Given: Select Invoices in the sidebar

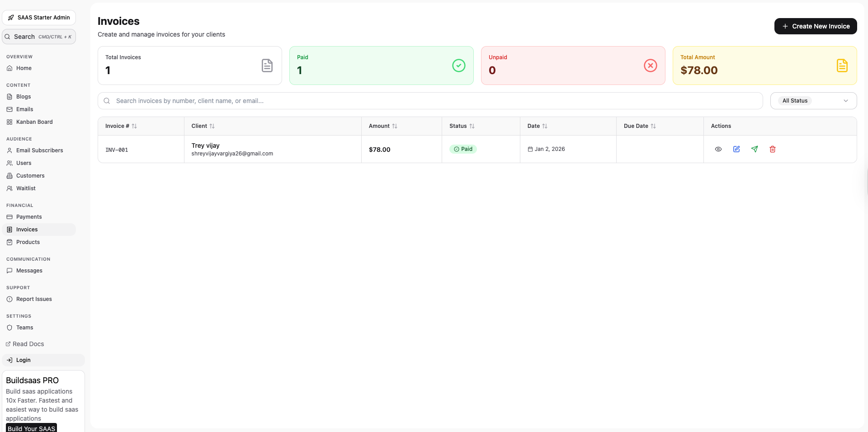Looking at the screenshot, I should [x=39, y=230].
